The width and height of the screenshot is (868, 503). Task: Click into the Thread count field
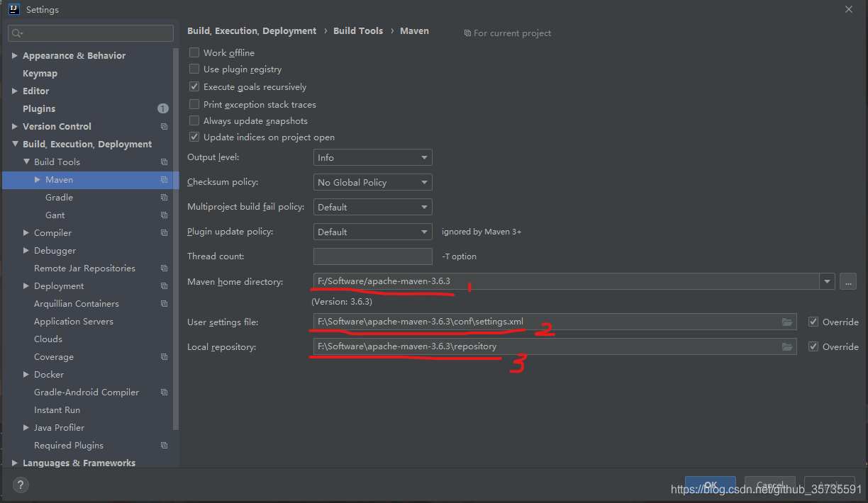(373, 256)
